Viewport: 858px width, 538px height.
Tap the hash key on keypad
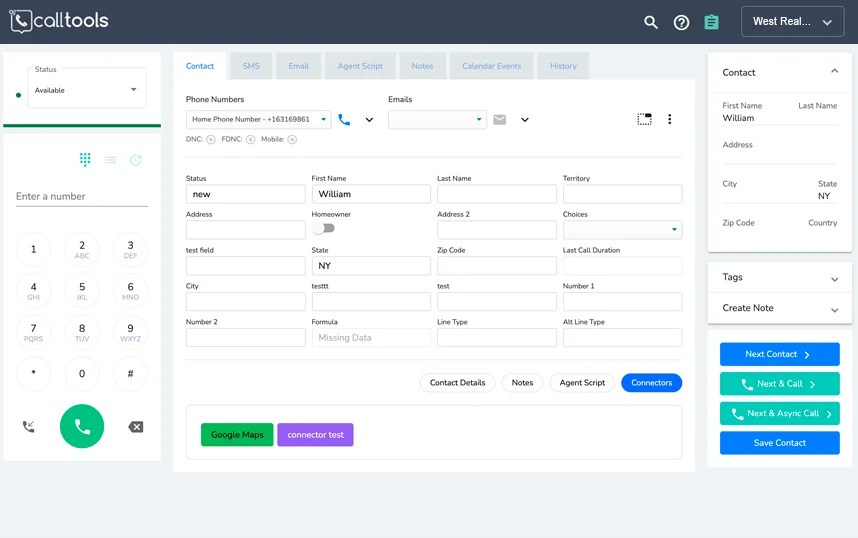[x=130, y=374]
